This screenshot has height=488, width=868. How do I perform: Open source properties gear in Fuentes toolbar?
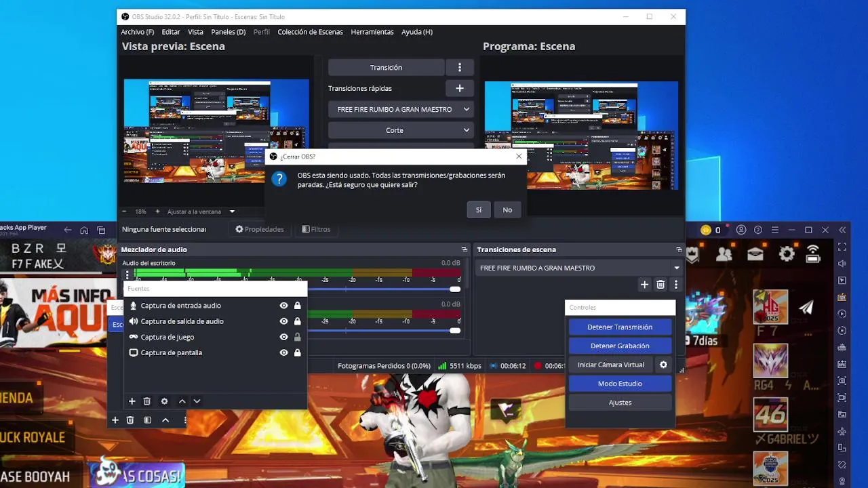click(x=164, y=401)
